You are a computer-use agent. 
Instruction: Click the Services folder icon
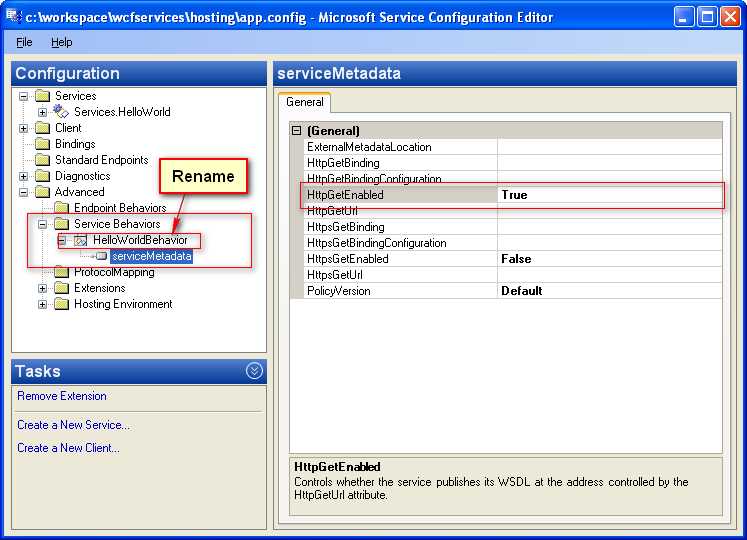click(43, 96)
